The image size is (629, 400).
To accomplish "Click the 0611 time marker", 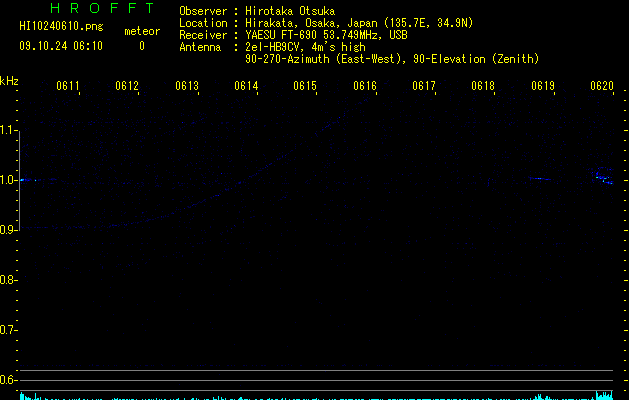I will 68,86.
